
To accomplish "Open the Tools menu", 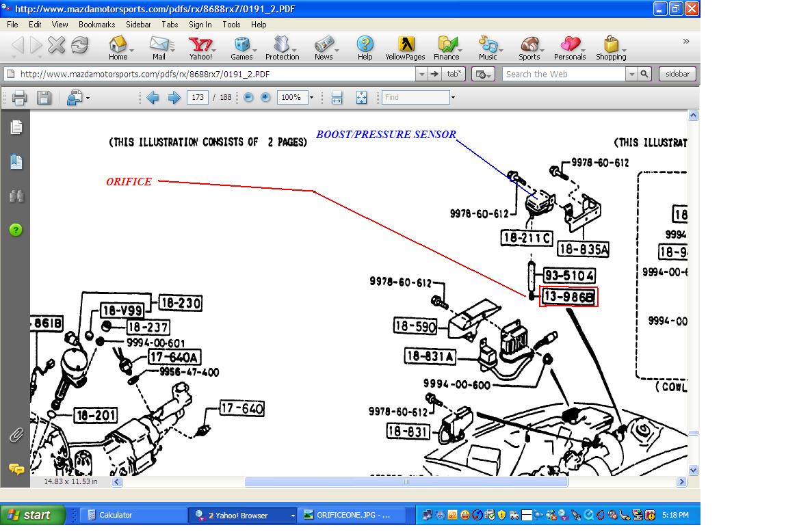I will click(x=231, y=25).
